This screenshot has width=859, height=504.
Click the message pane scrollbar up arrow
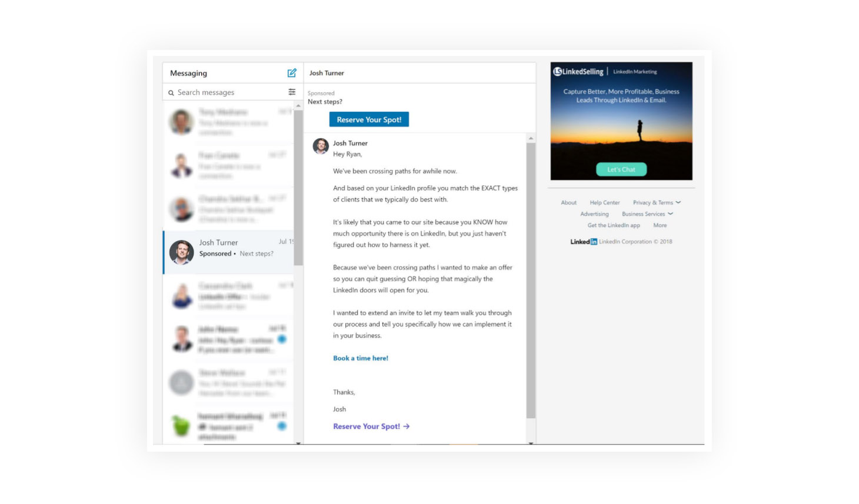(x=531, y=138)
